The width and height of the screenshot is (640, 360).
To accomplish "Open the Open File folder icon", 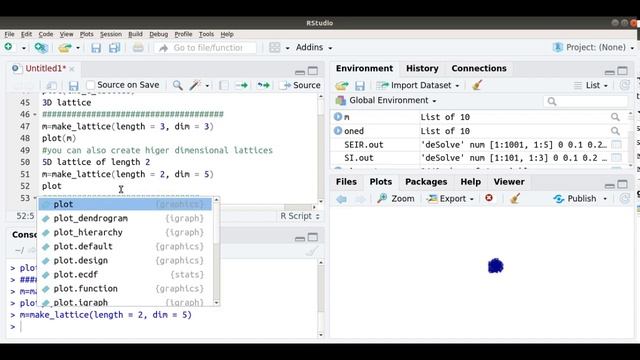I will [x=64, y=48].
